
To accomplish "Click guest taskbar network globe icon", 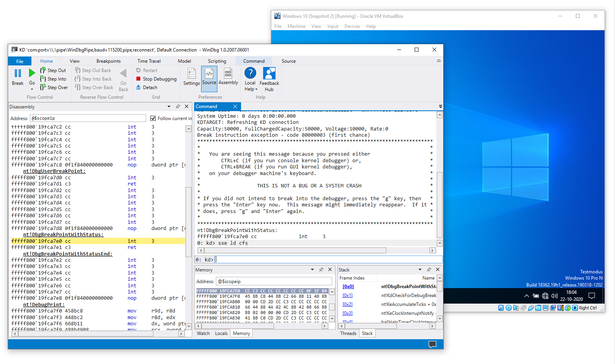I will pyautogui.click(x=545, y=296).
